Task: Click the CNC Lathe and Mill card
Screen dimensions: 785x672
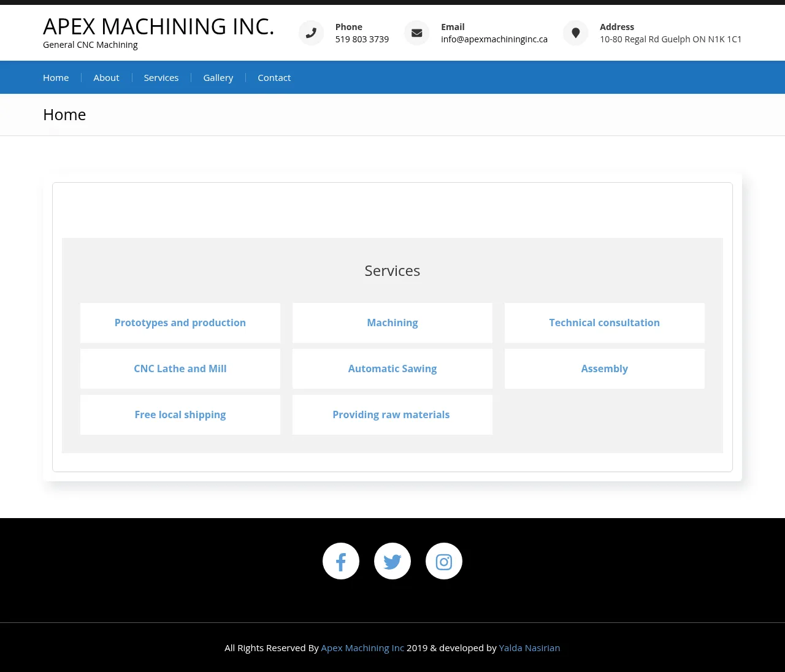Action: (x=180, y=369)
